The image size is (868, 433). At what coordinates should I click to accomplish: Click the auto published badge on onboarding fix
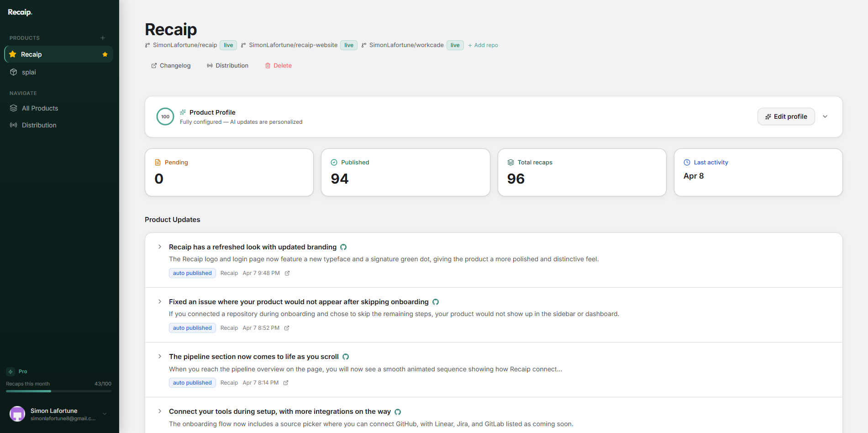tap(192, 327)
